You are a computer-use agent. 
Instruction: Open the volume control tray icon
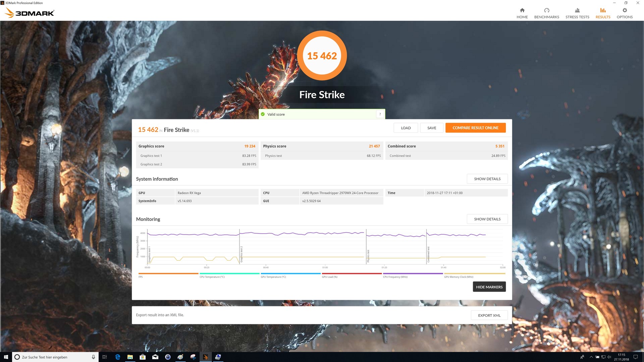click(609, 357)
